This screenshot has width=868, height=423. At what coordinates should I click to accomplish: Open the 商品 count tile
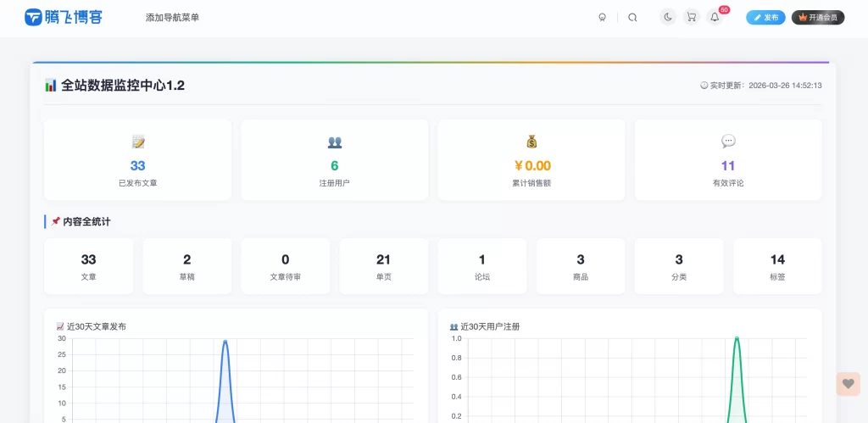(x=581, y=266)
